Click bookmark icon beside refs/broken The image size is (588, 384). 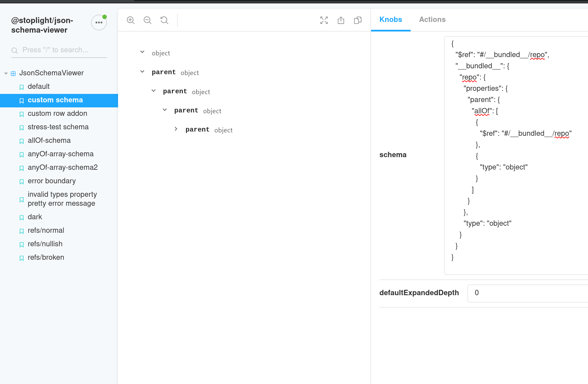[x=22, y=258]
